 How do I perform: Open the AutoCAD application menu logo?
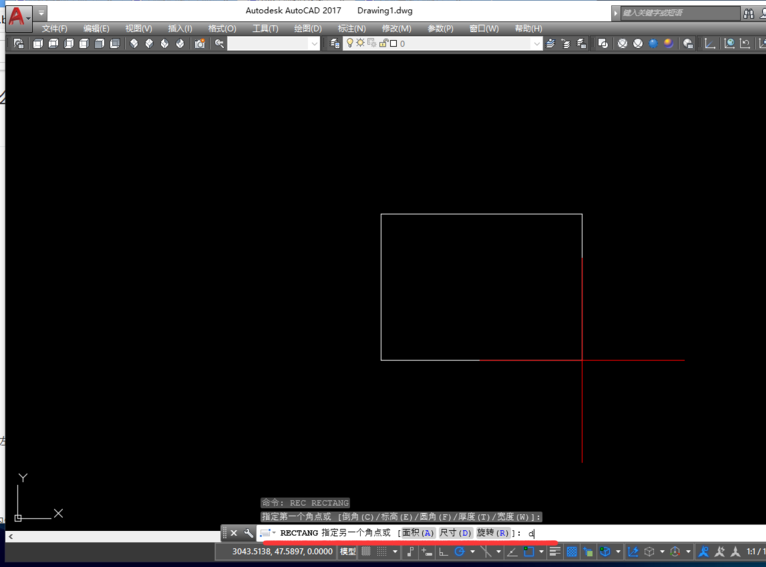[x=17, y=15]
